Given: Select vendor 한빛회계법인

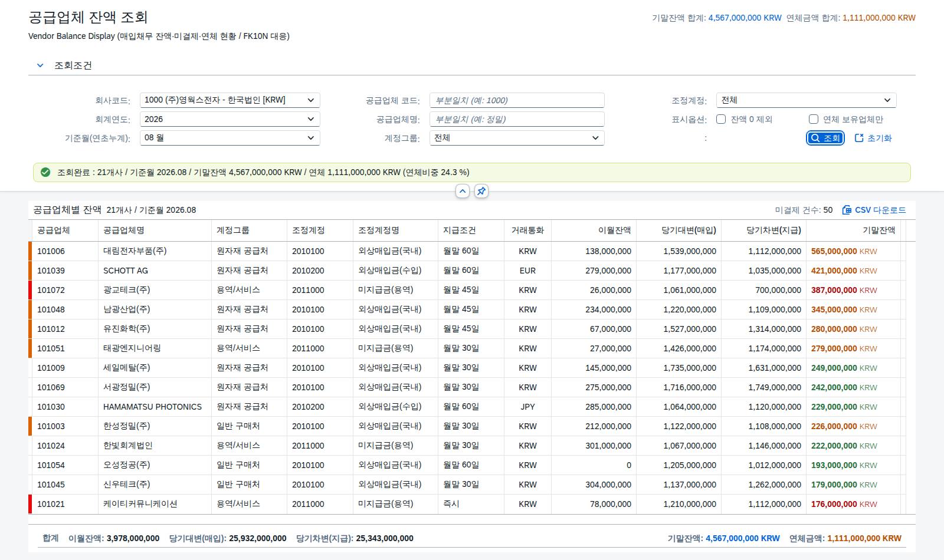Looking at the screenshot, I should click(128, 446).
